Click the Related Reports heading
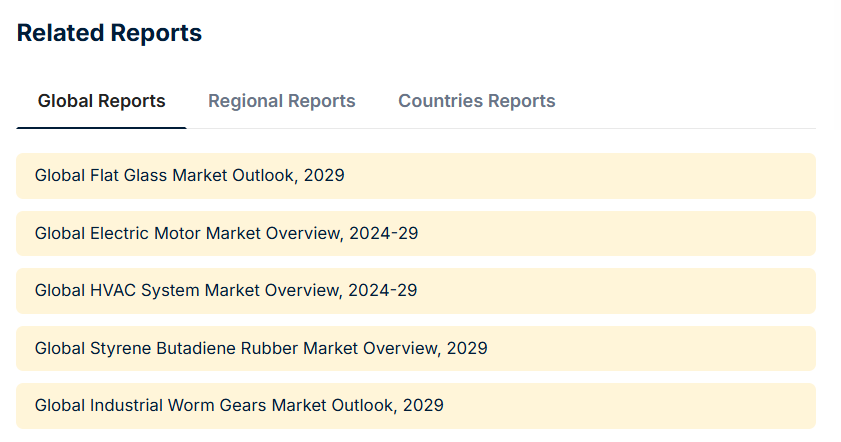Image resolution: width=841 pixels, height=442 pixels. [x=109, y=33]
